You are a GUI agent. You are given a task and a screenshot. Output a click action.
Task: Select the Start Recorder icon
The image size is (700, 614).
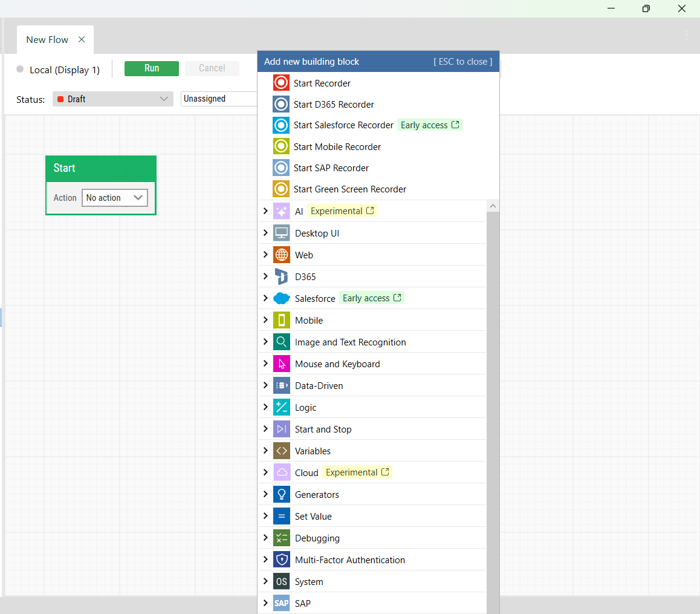pyautogui.click(x=280, y=82)
